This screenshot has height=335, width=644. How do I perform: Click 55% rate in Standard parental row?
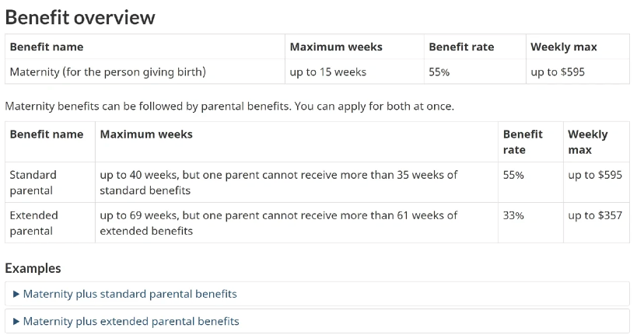tap(513, 175)
